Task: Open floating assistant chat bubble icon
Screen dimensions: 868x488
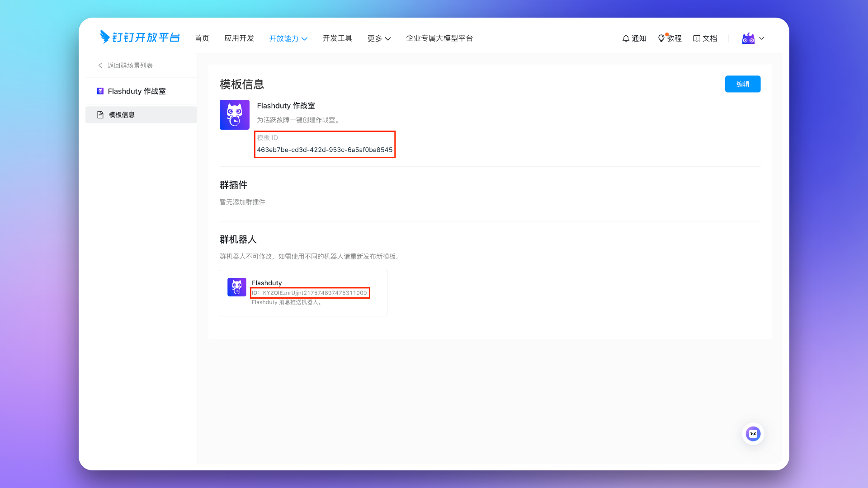Action: (x=753, y=434)
